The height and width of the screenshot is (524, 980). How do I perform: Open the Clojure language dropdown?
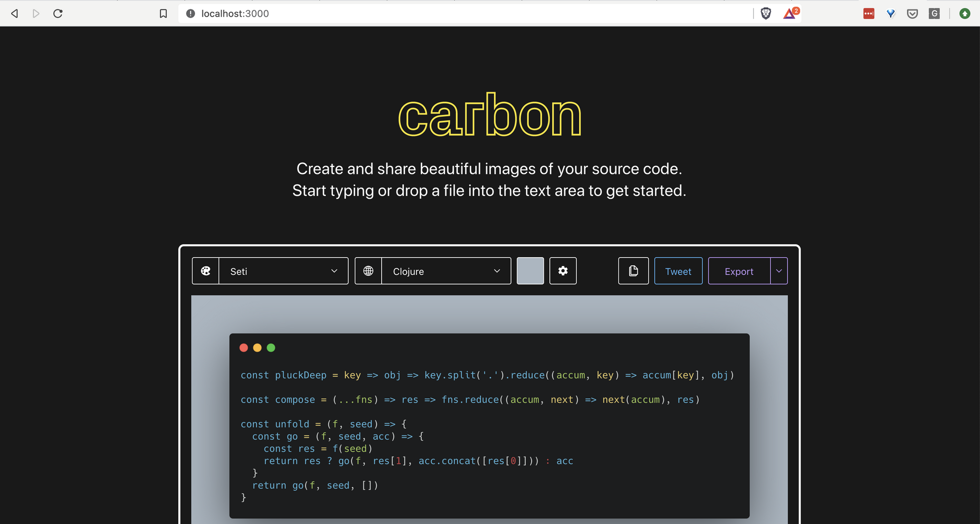coord(446,271)
